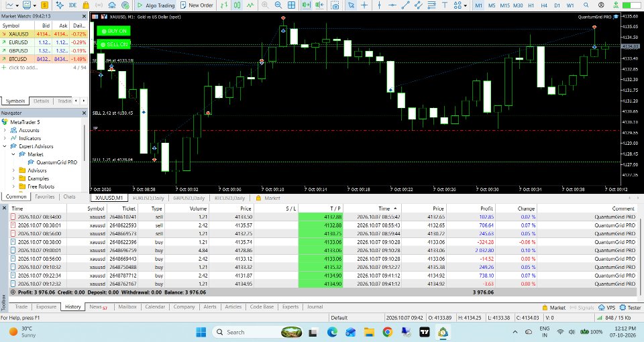Click the tile windows grid icon

tap(292, 5)
